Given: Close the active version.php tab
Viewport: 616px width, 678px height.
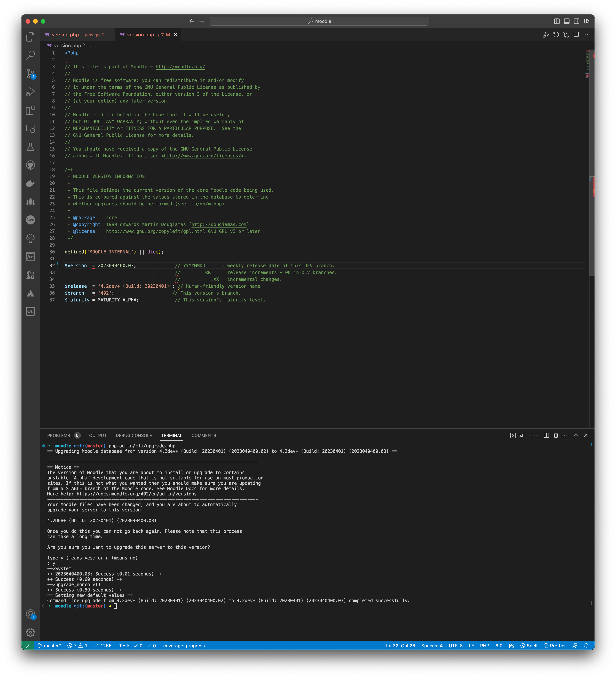Looking at the screenshot, I should pyautogui.click(x=175, y=35).
